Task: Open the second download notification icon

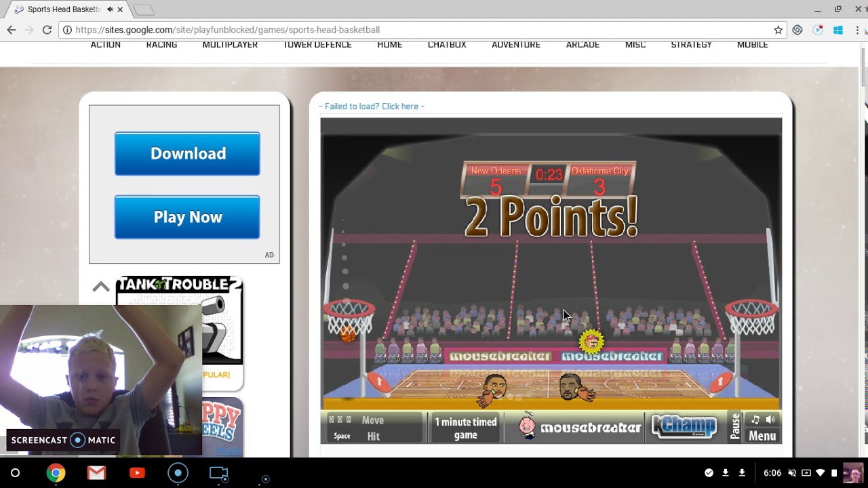Action: pos(742,472)
